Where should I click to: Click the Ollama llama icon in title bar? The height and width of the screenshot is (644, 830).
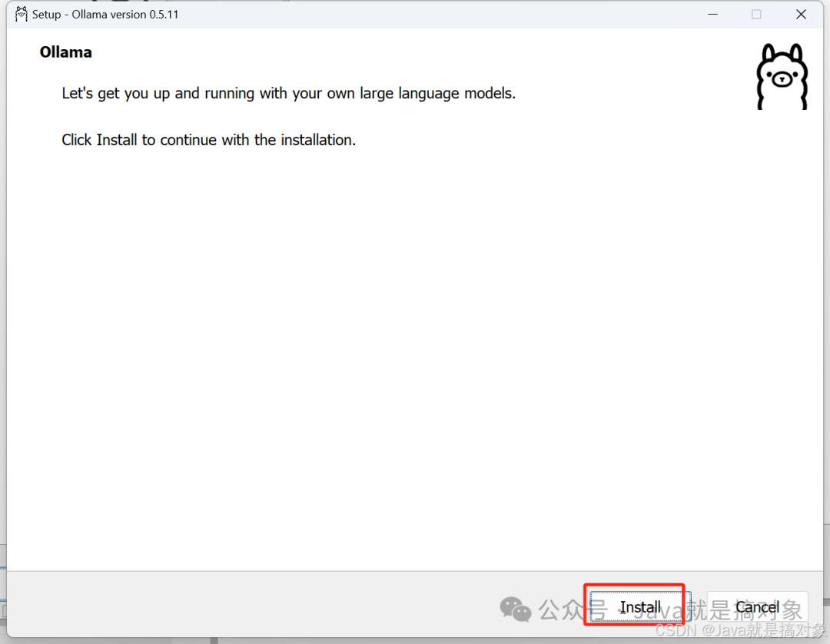(x=22, y=15)
